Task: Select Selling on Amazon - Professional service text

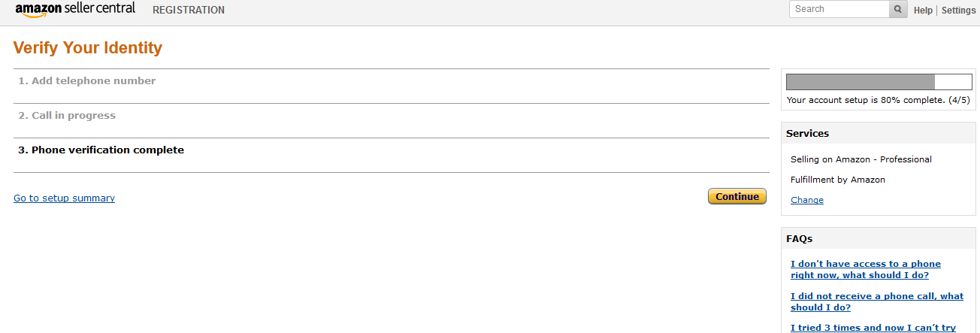Action: pyautogui.click(x=861, y=159)
